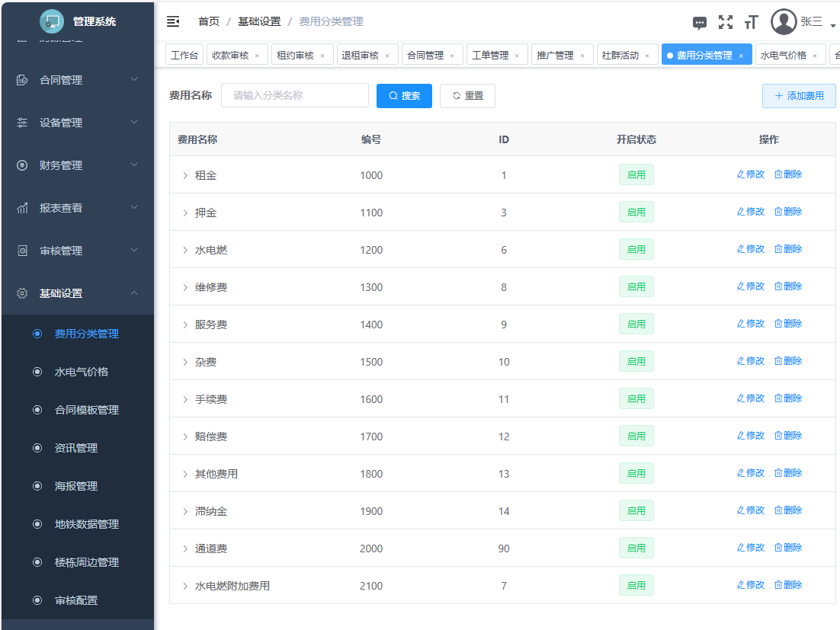Expand the 水电燃 fee category row
The height and width of the screenshot is (630, 840).
click(185, 251)
